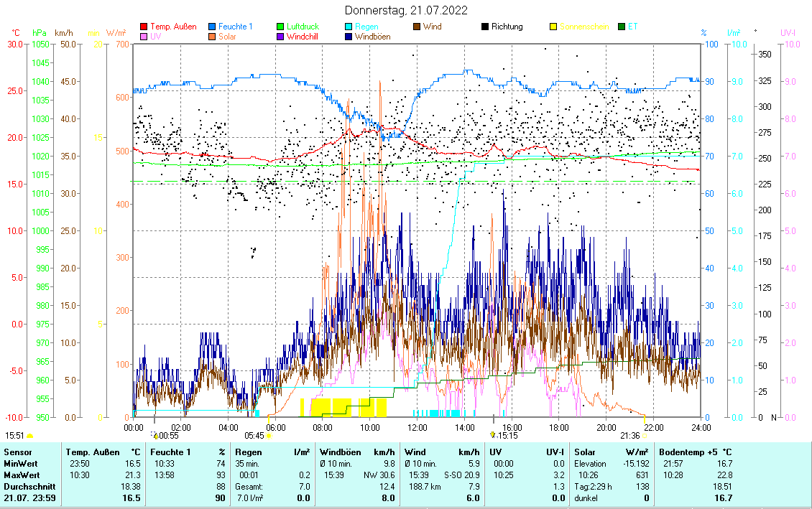The image size is (812, 509).
Task: Click the orange Solar legend square
Action: (213, 37)
